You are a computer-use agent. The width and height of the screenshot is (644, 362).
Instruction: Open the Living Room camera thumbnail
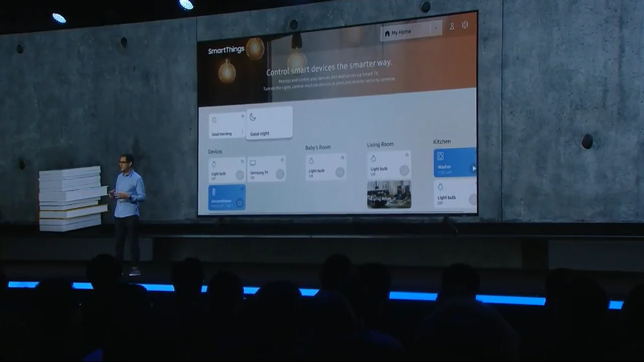[x=389, y=194]
